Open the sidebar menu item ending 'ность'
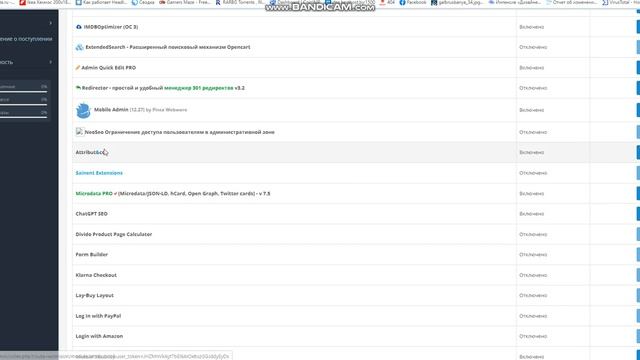The height and width of the screenshot is (360, 640). tap(7, 62)
